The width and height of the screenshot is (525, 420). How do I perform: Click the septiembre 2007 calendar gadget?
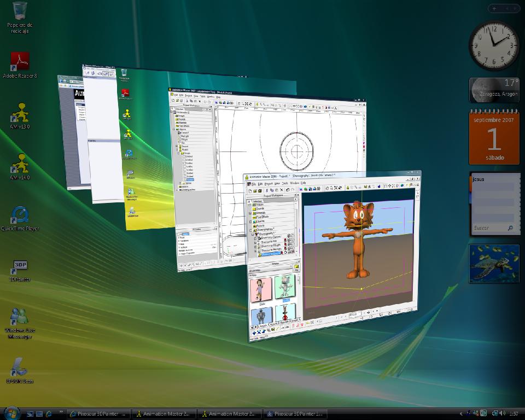tap(494, 137)
